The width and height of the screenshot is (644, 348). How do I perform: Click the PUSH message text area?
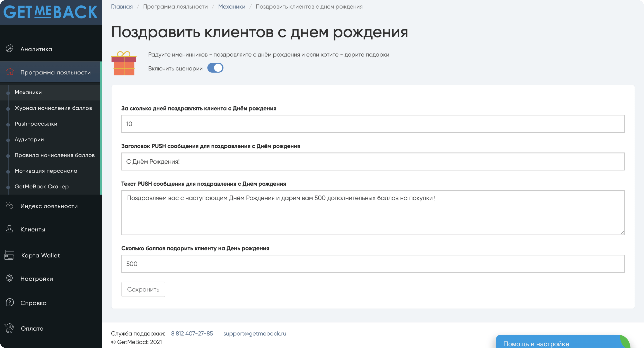(373, 213)
